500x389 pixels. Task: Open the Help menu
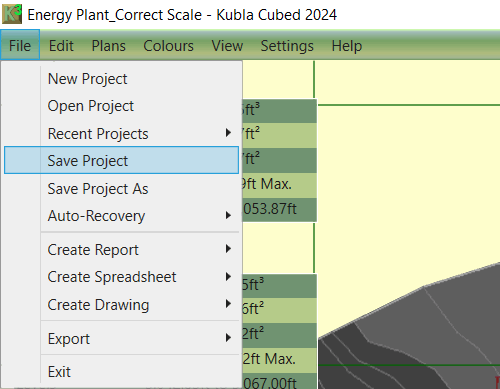pos(347,45)
